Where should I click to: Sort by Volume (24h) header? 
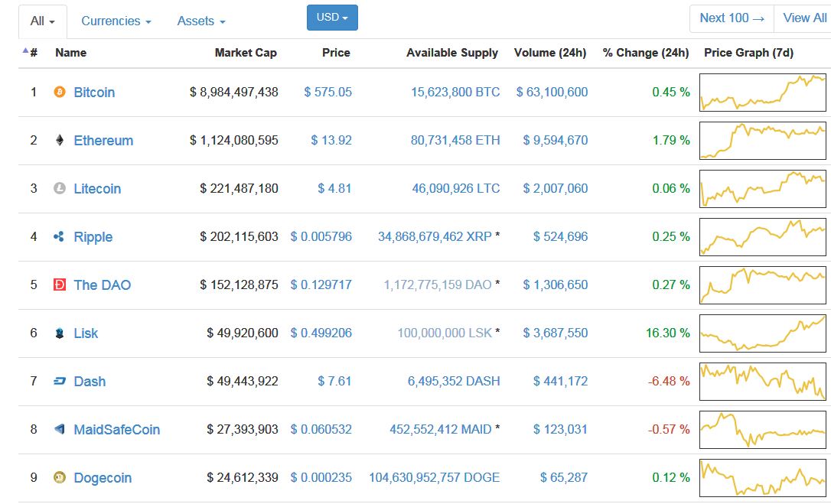[550, 53]
